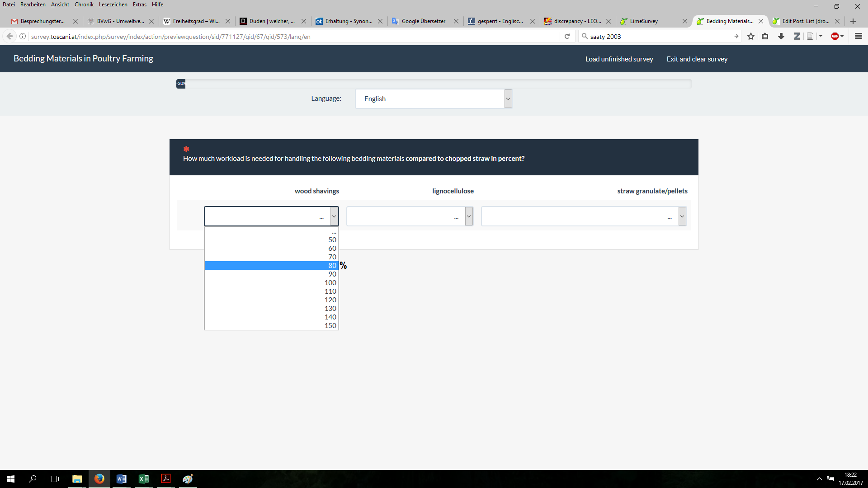Click the Adblock Plus icon
This screenshot has width=868, height=488.
pos(835,37)
